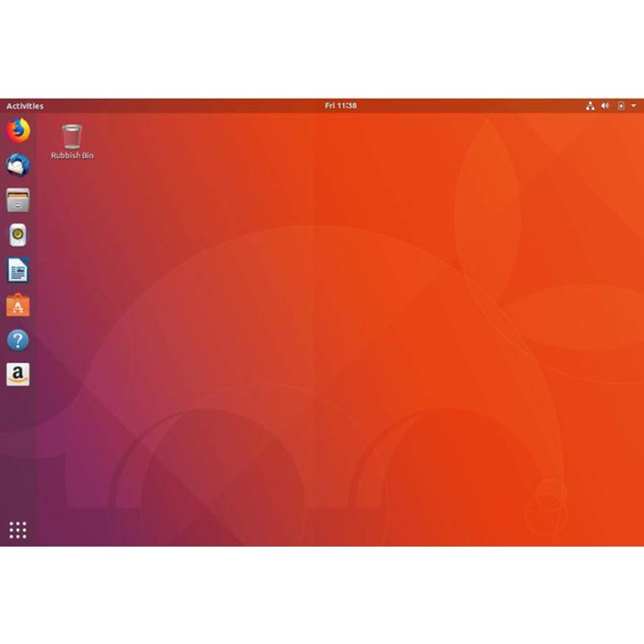Click the battery indicator in top bar
This screenshot has width=644, height=644.
point(621,105)
